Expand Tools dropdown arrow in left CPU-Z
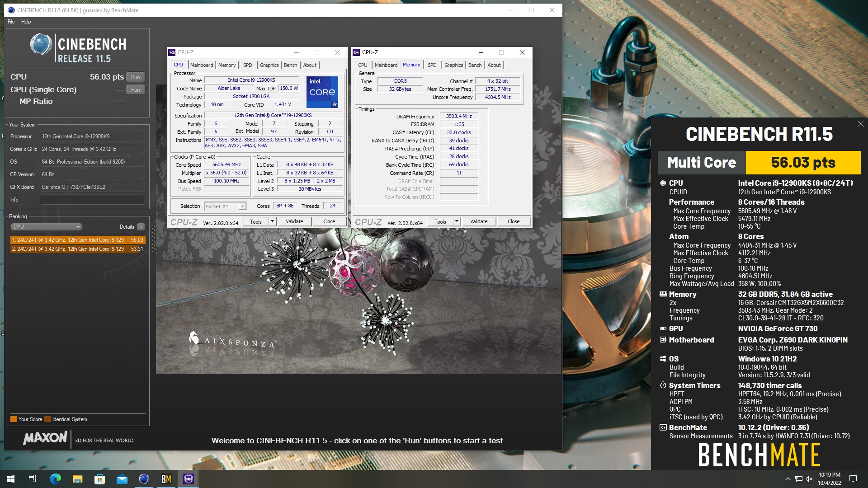 [273, 222]
